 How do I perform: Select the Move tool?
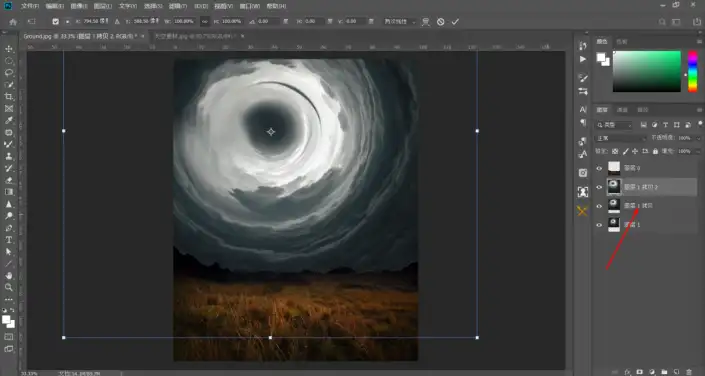click(x=9, y=49)
